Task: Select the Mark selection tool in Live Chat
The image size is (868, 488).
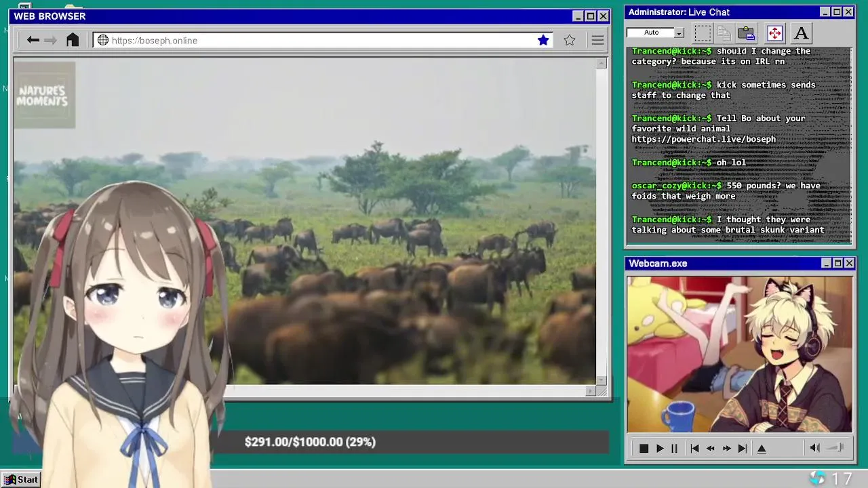Action: pyautogui.click(x=703, y=33)
